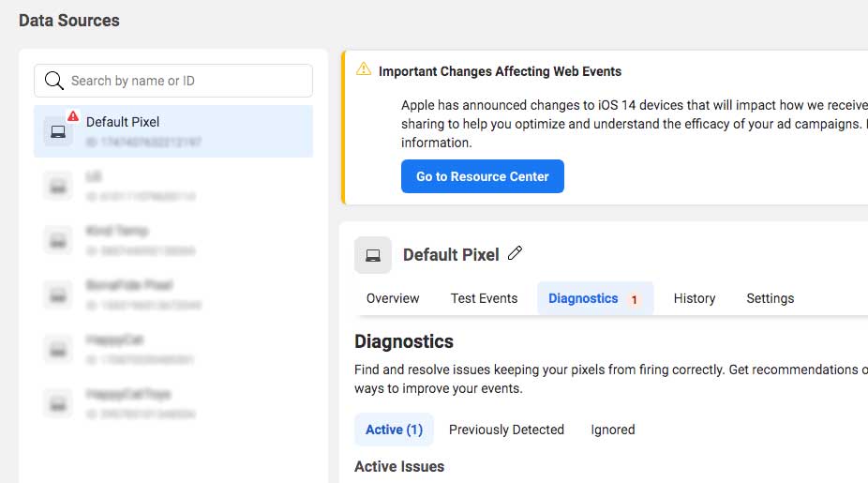The height and width of the screenshot is (483, 868).
Task: Select the fourth blurred data source row
Action: [x=173, y=294]
